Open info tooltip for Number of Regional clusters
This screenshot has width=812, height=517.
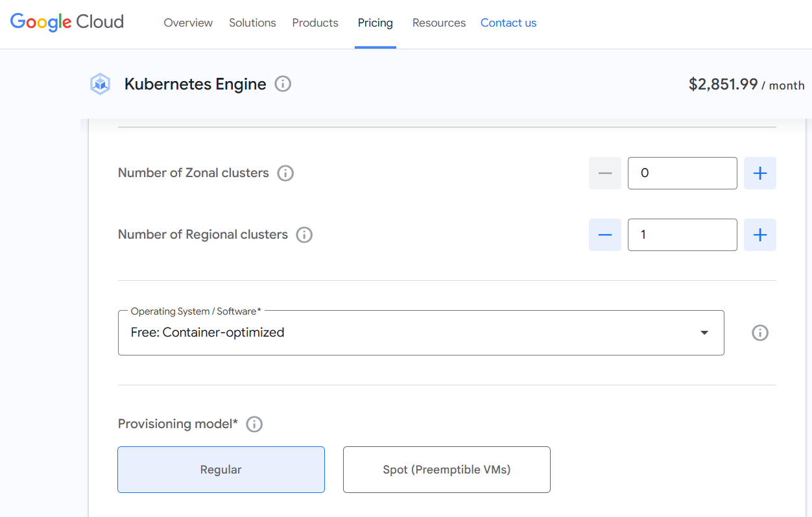click(304, 235)
